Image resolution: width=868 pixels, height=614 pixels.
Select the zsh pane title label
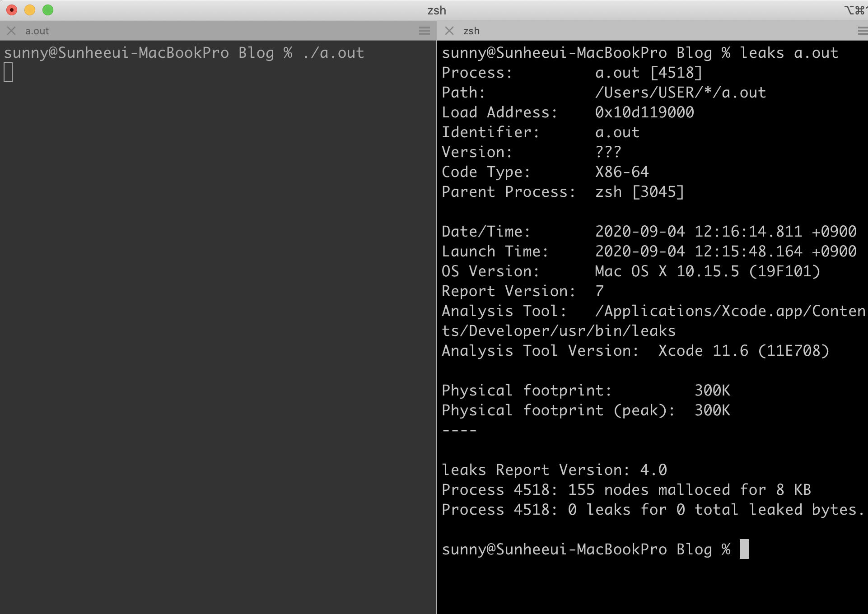pyautogui.click(x=471, y=31)
